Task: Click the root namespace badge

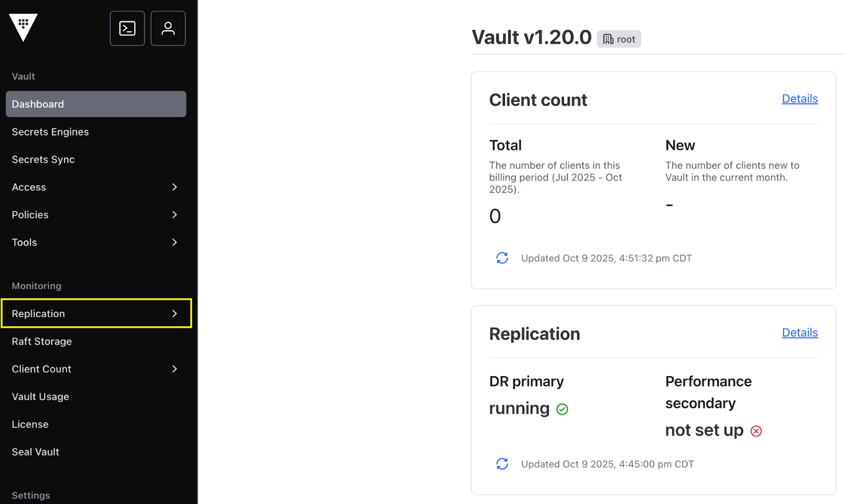Action: coord(619,39)
